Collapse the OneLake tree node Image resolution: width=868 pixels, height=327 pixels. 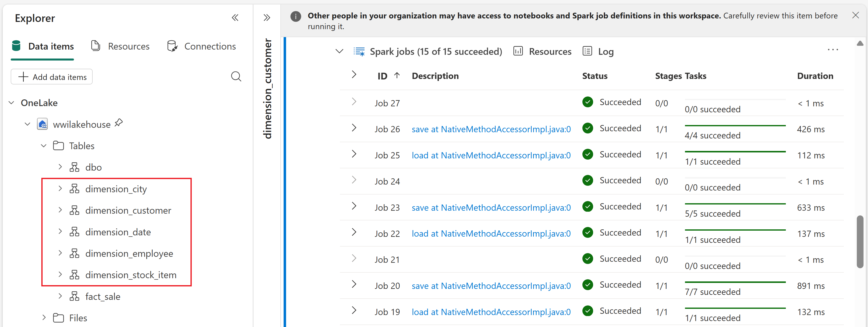point(11,102)
